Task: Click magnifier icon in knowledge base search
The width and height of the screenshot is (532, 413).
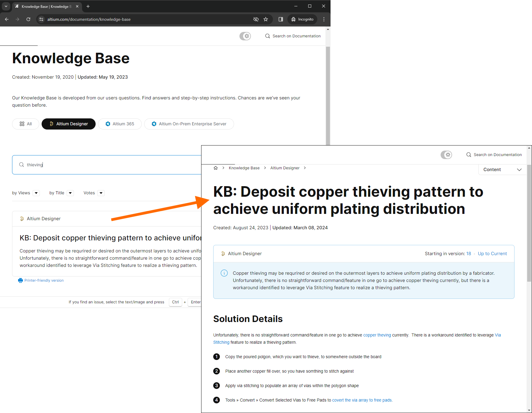Action: point(21,165)
